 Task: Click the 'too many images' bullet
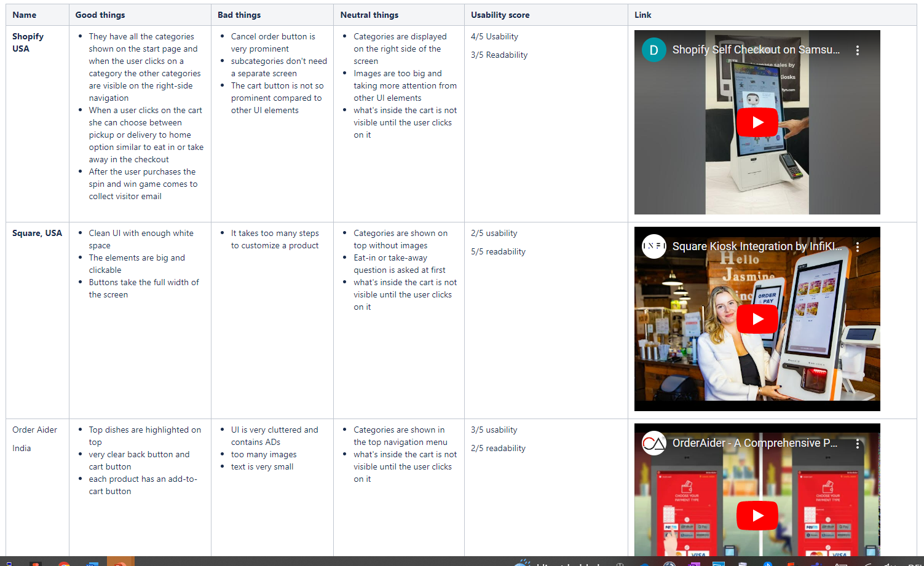point(264,454)
